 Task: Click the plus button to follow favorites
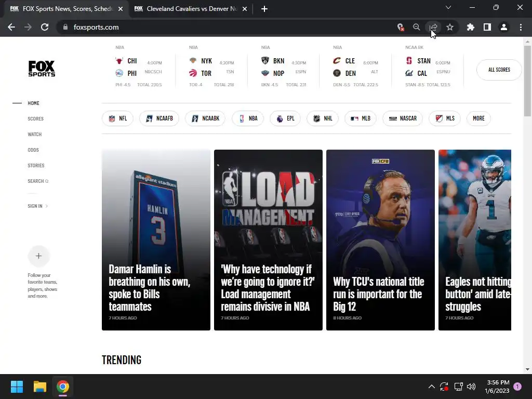tap(38, 256)
